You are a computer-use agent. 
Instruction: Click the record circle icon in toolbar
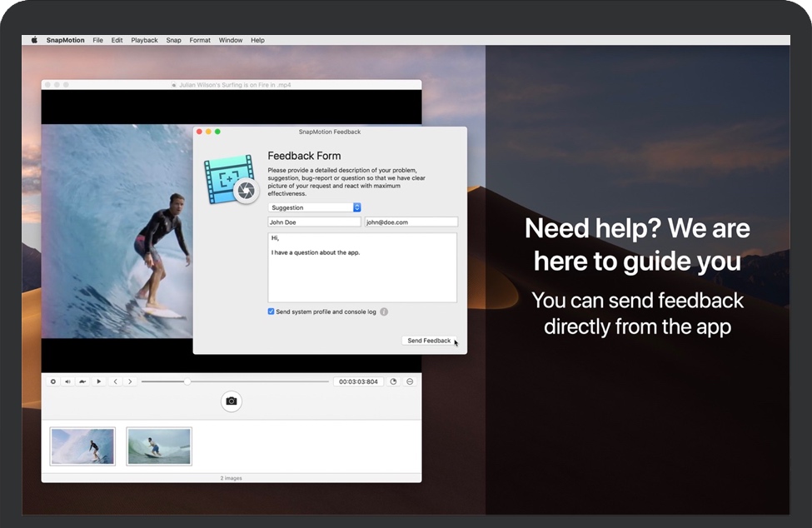[x=53, y=381]
